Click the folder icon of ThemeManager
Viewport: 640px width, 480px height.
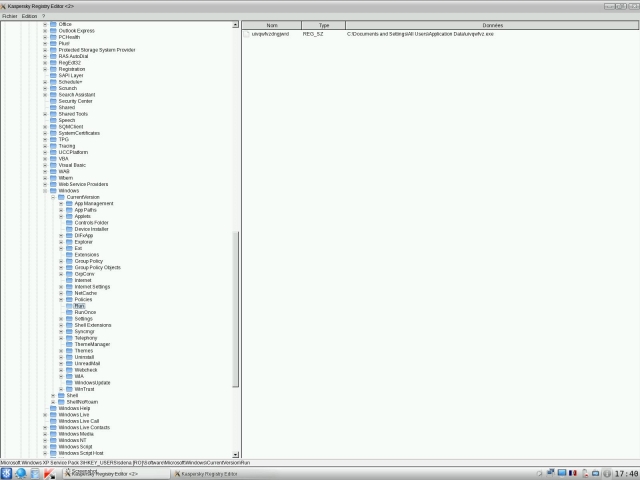click(x=69, y=344)
